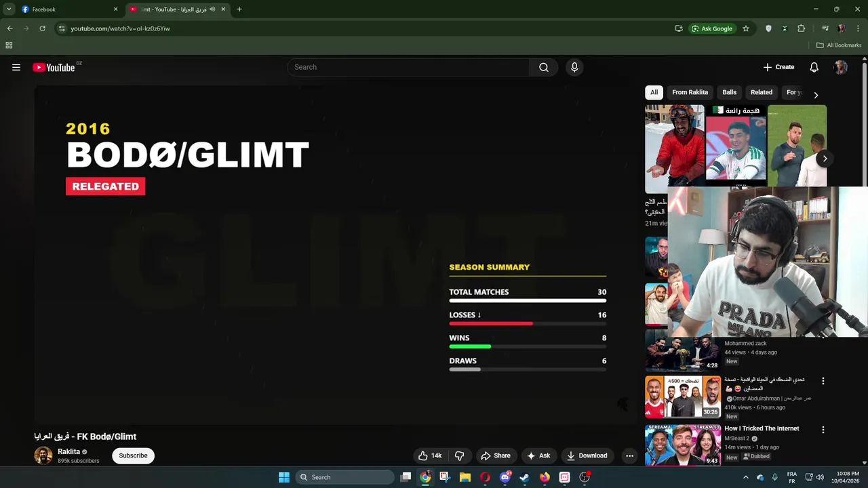Click the Ask Google button

(712, 28)
